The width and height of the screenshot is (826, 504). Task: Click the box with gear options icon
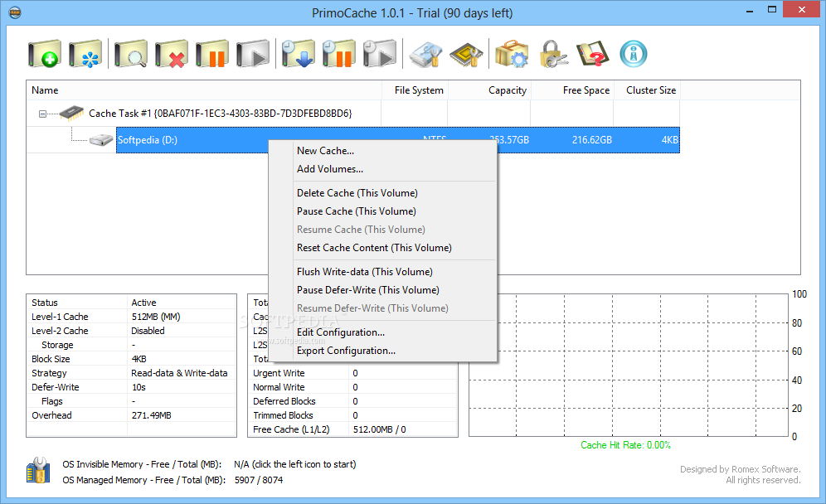pyautogui.click(x=512, y=54)
